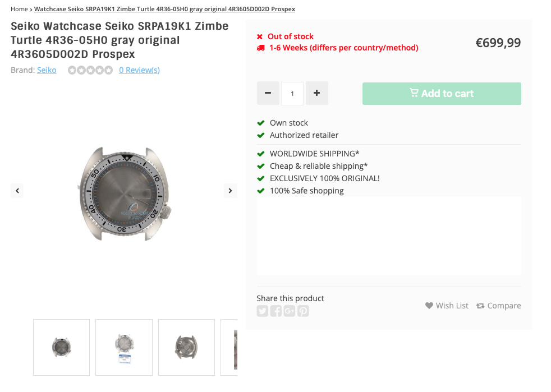551x392 pixels.
Task: Show next product image arrow
Action: 230,191
